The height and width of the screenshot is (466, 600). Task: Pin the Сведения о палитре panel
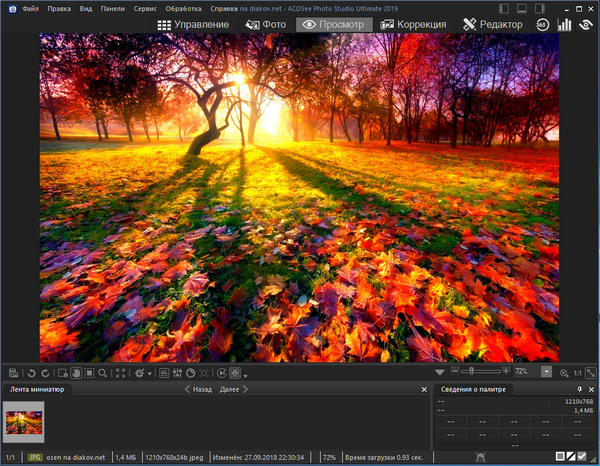[580, 389]
